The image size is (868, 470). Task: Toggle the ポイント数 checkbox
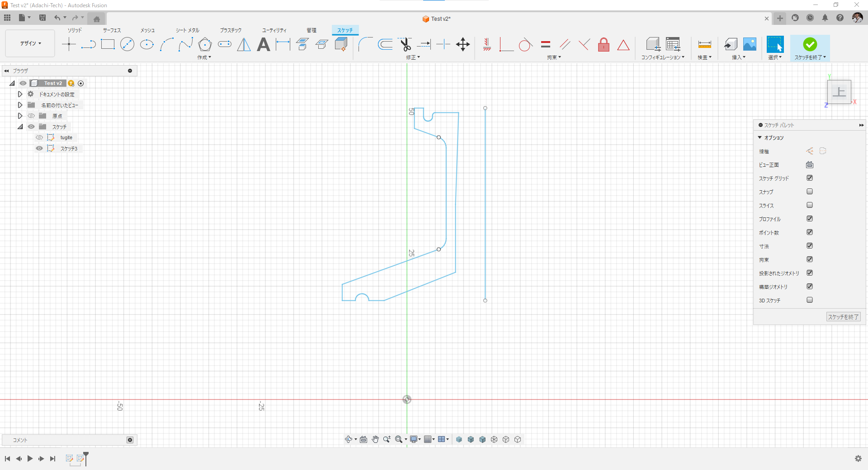click(810, 232)
